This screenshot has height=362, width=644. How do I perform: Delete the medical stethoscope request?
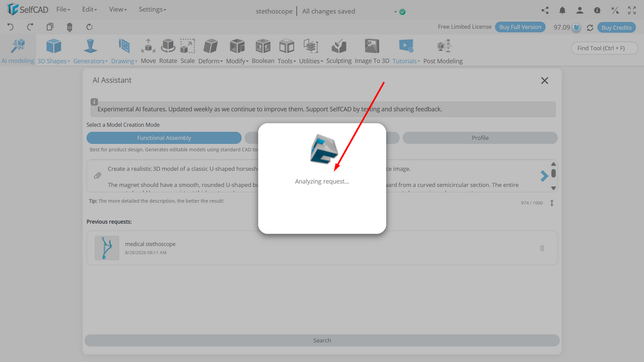(541, 248)
